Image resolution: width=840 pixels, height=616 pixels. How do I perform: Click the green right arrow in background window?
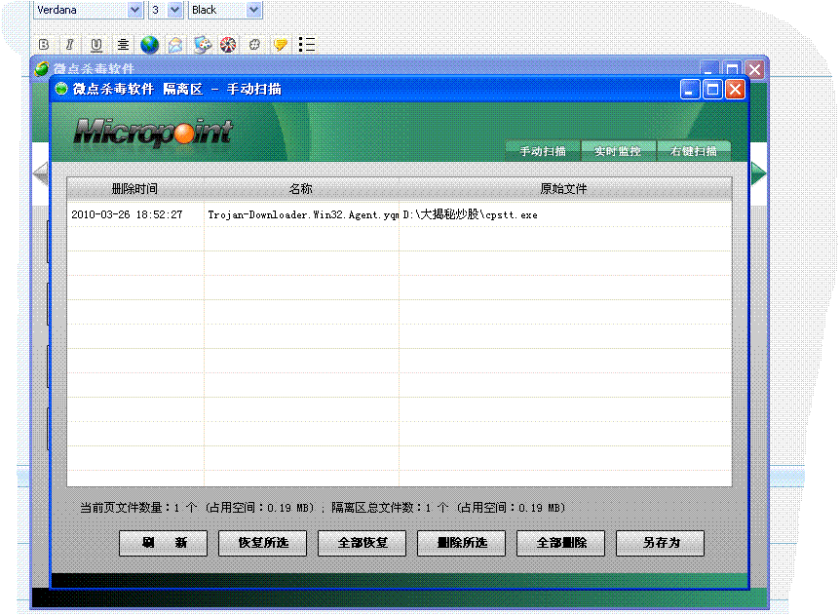[x=758, y=173]
